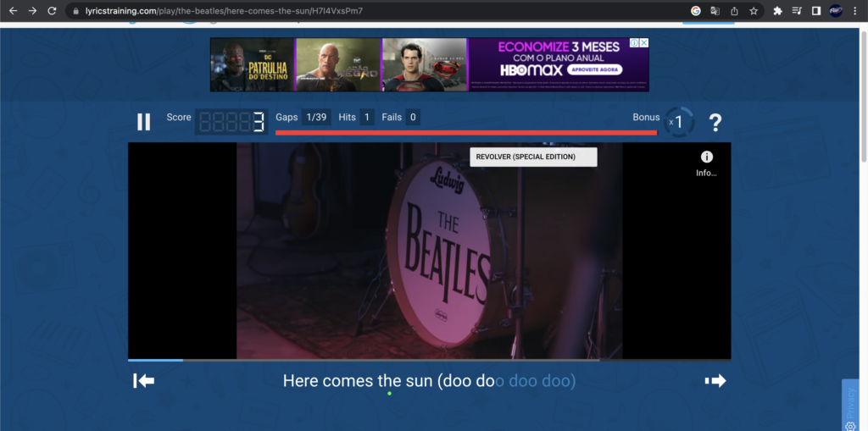Click the Gaps 1/39 value
Image resolution: width=868 pixels, height=431 pixels.
(x=316, y=118)
